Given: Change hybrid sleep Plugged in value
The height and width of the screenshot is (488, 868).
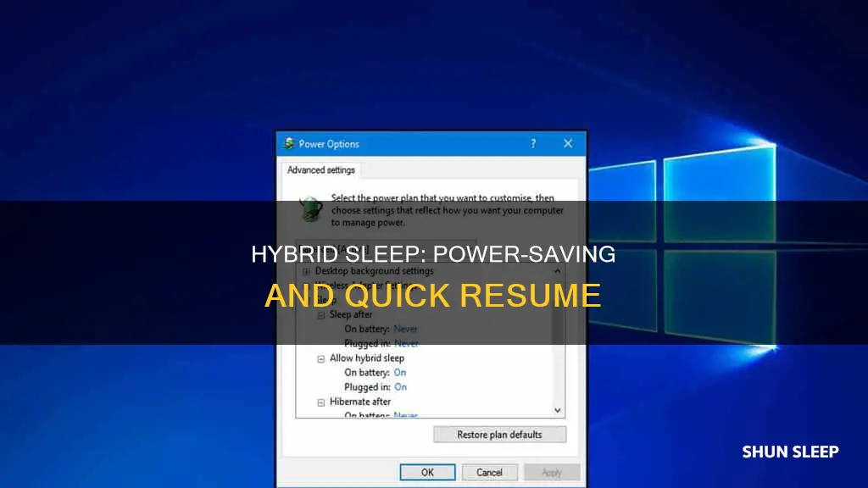Looking at the screenshot, I should (x=400, y=387).
